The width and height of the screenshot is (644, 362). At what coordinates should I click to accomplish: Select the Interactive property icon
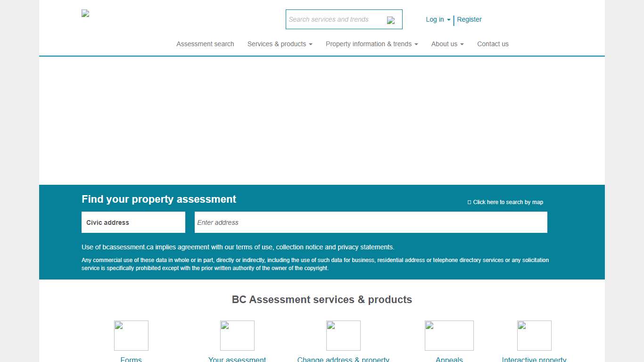pos(534,336)
